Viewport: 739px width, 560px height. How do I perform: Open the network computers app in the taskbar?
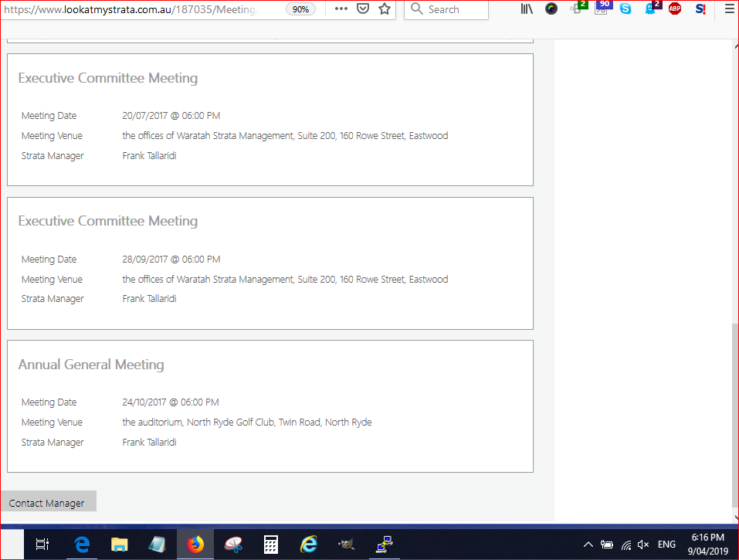point(385,545)
